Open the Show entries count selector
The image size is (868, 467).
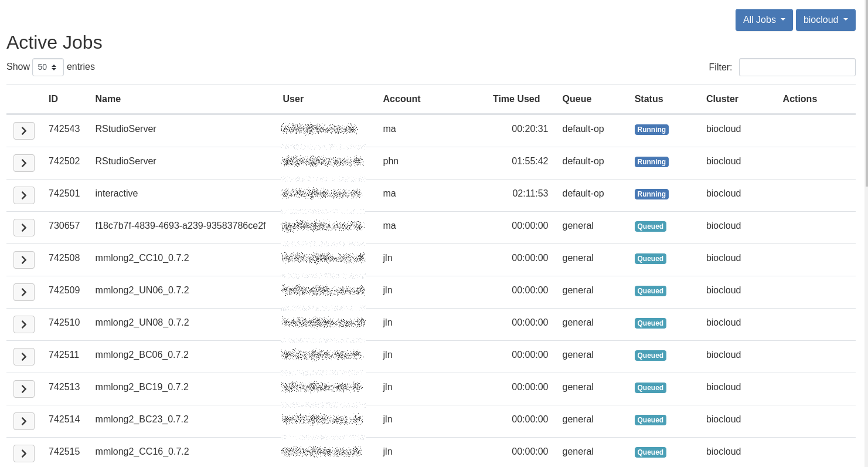point(48,67)
